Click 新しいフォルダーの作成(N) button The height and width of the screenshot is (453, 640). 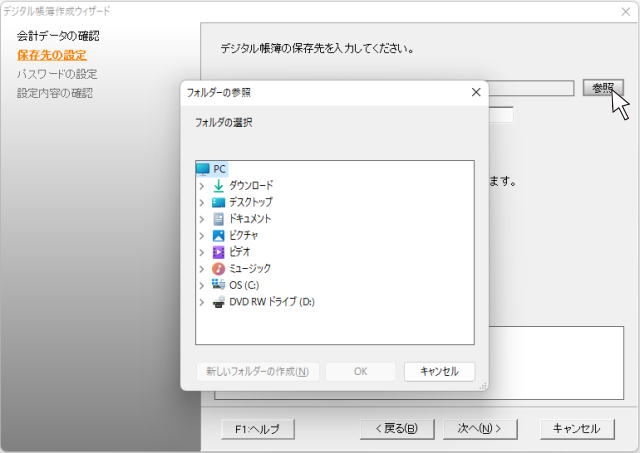pyautogui.click(x=258, y=372)
